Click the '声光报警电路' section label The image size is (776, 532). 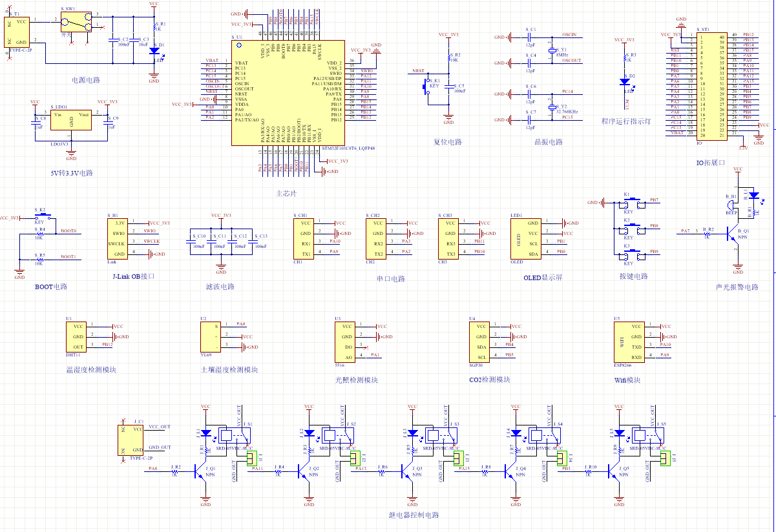pos(737,287)
